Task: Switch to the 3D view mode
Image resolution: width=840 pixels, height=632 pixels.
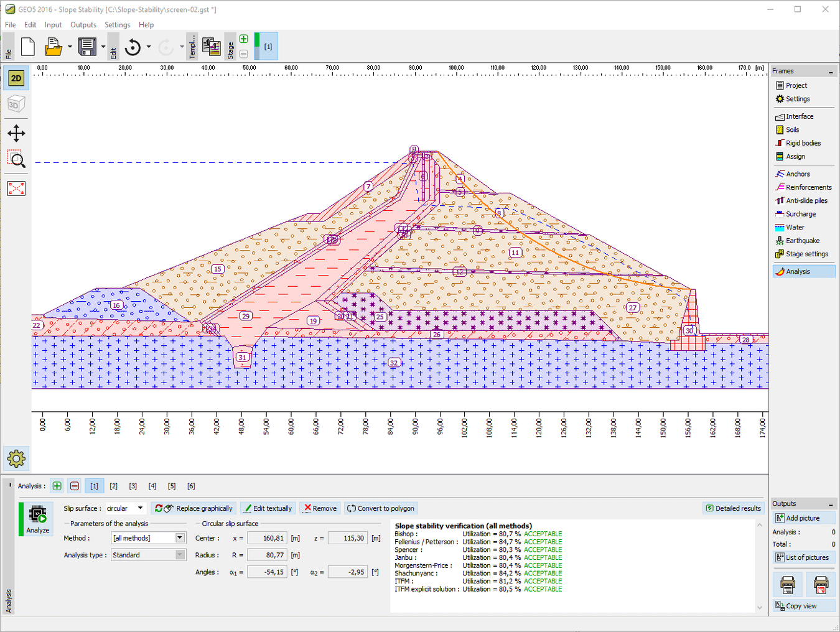Action: pyautogui.click(x=16, y=104)
